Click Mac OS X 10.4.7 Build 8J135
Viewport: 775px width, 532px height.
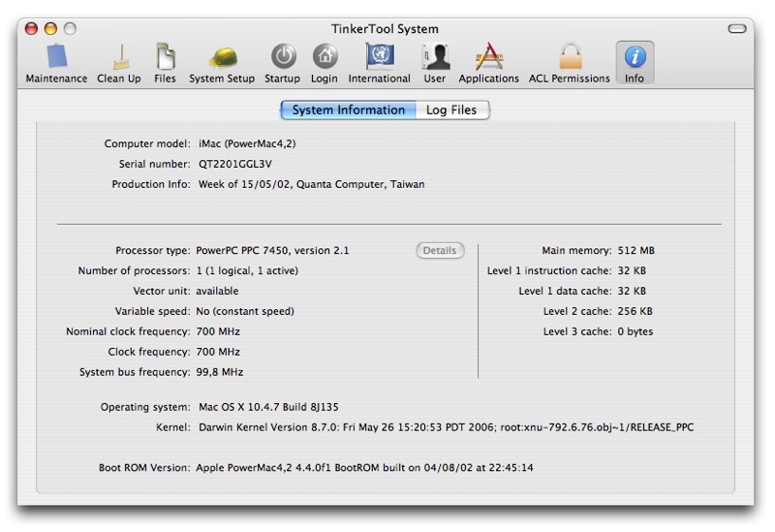tap(268, 407)
